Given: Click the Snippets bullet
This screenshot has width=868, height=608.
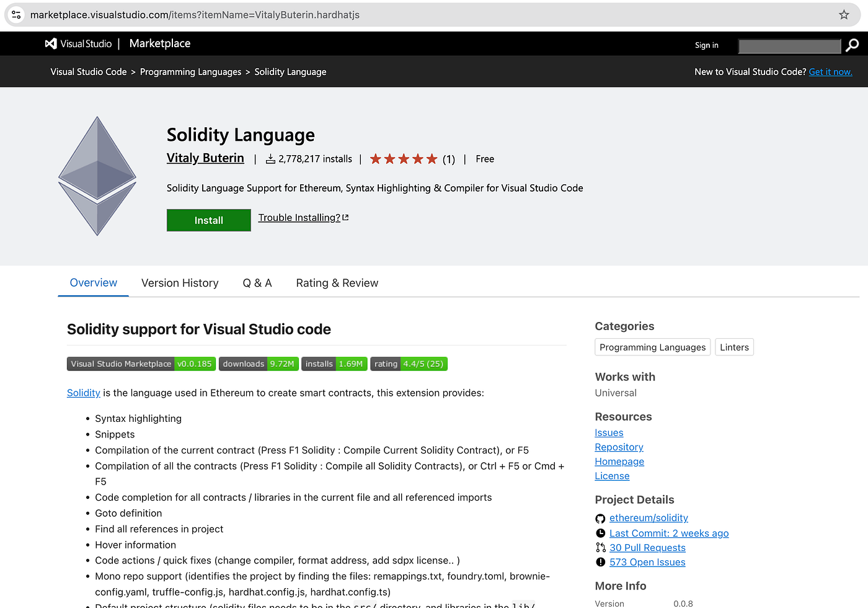Looking at the screenshot, I should [115, 435].
